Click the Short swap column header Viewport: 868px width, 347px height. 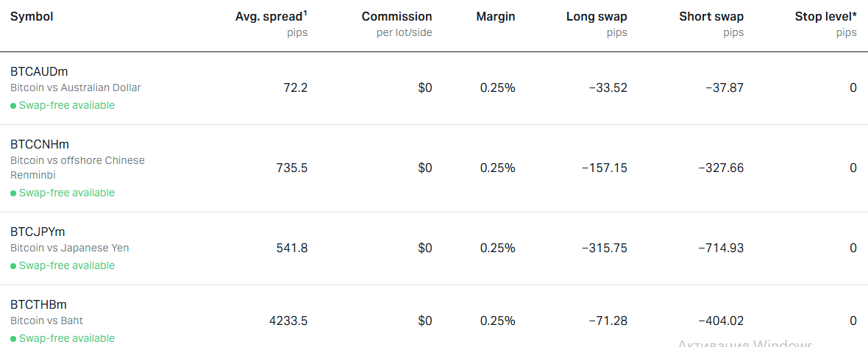coord(711,17)
